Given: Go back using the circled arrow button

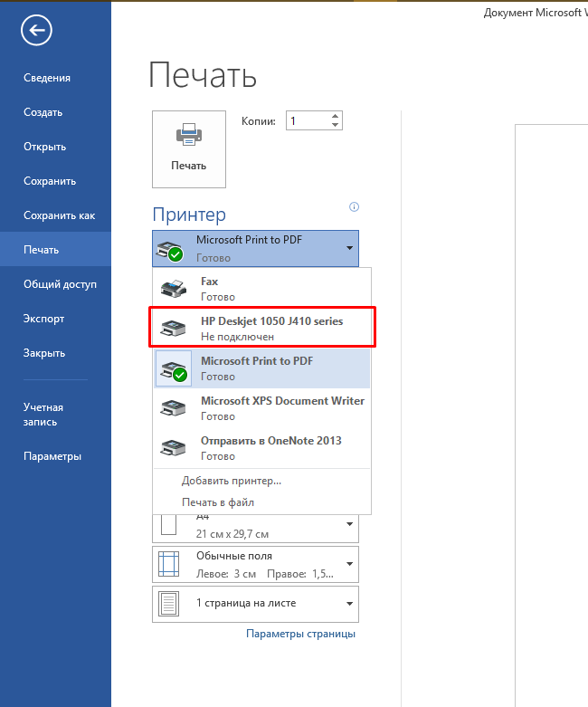Looking at the screenshot, I should 36,30.
